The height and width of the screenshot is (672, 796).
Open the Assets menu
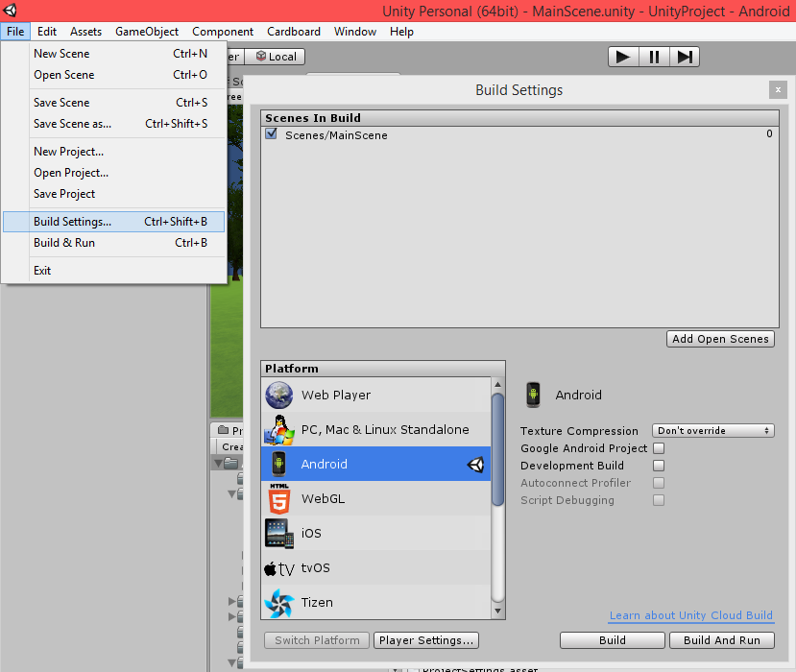(x=85, y=32)
